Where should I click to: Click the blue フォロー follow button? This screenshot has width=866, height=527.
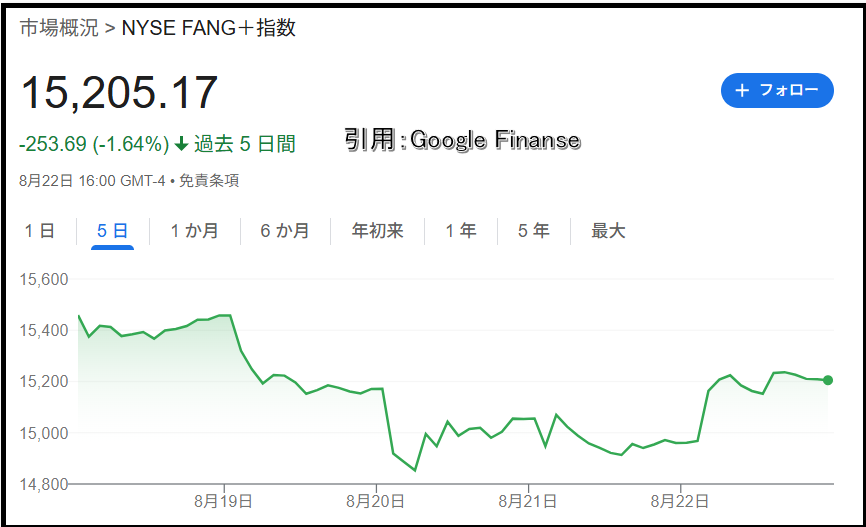777,90
